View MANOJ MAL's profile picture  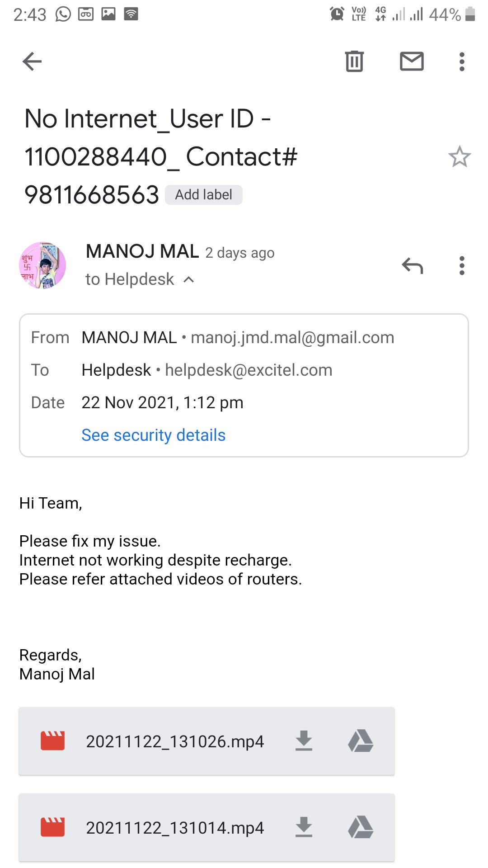(42, 265)
